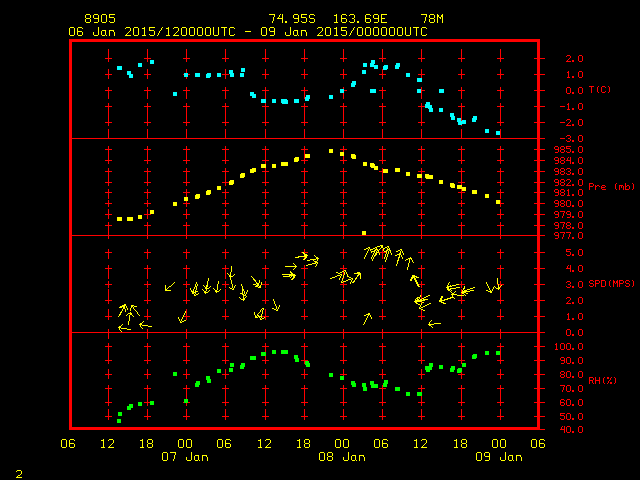640x480 pixels.
Task: Click the 981.0 pressure axis value
Action: click(569, 193)
